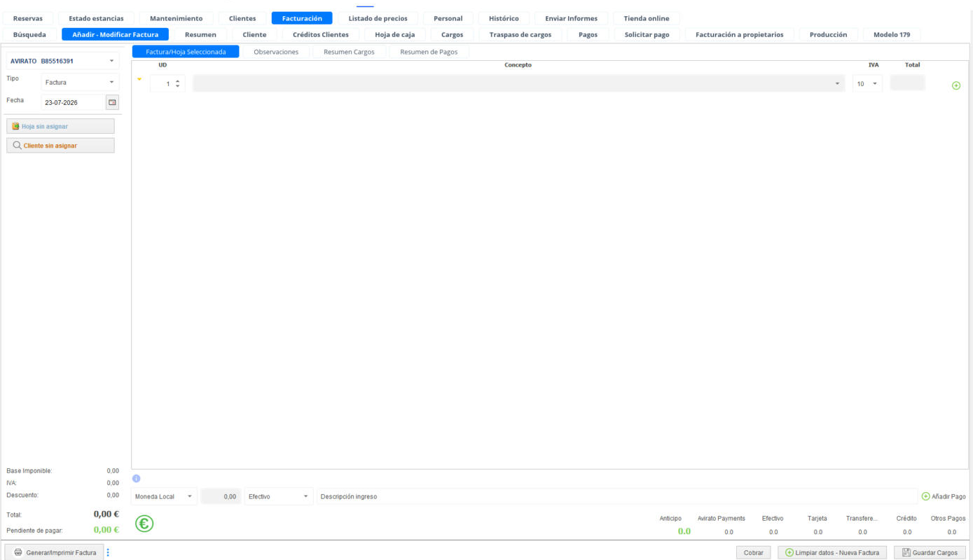The width and height of the screenshot is (973, 560).
Task: Open the Resumen Cargos panel tab
Action: 349,52
